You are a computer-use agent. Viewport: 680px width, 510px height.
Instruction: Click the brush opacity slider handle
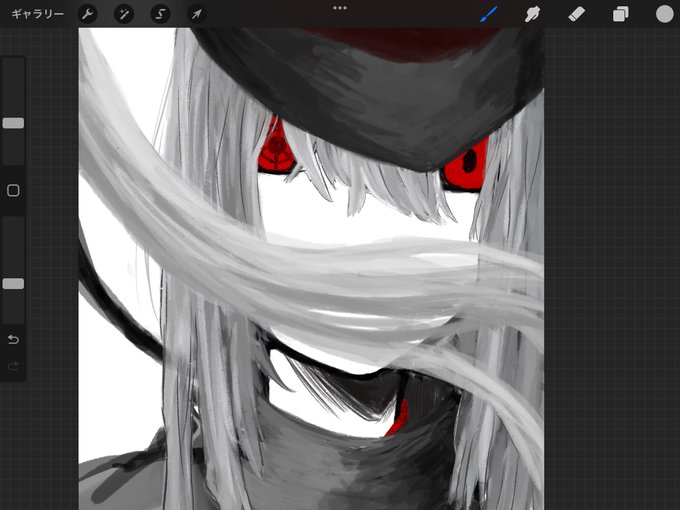pos(13,284)
